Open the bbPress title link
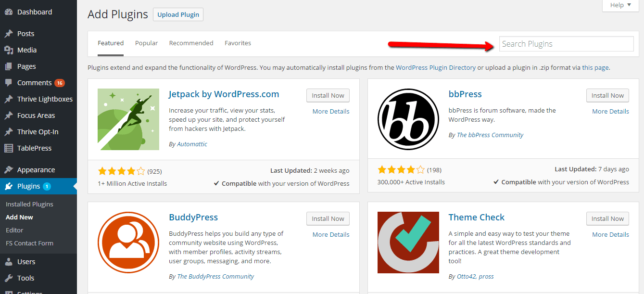Screen dimensions: 644x294 click(465, 94)
